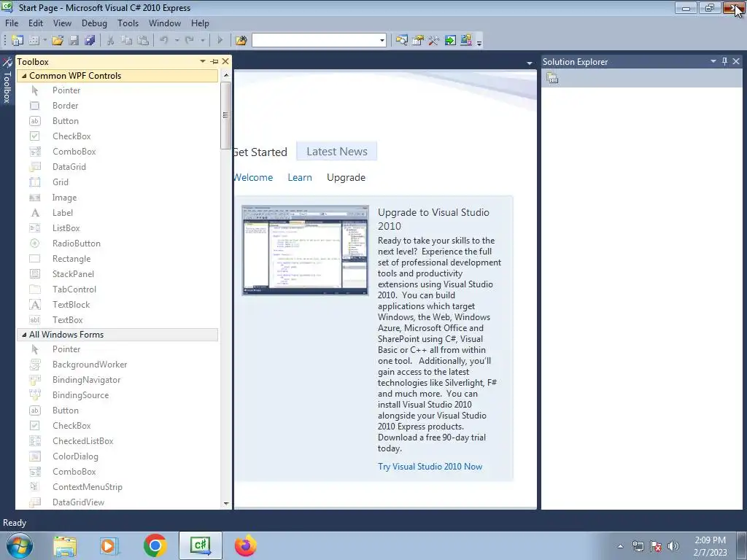Click the volume speaker tray icon
The image size is (747, 560).
click(673, 546)
